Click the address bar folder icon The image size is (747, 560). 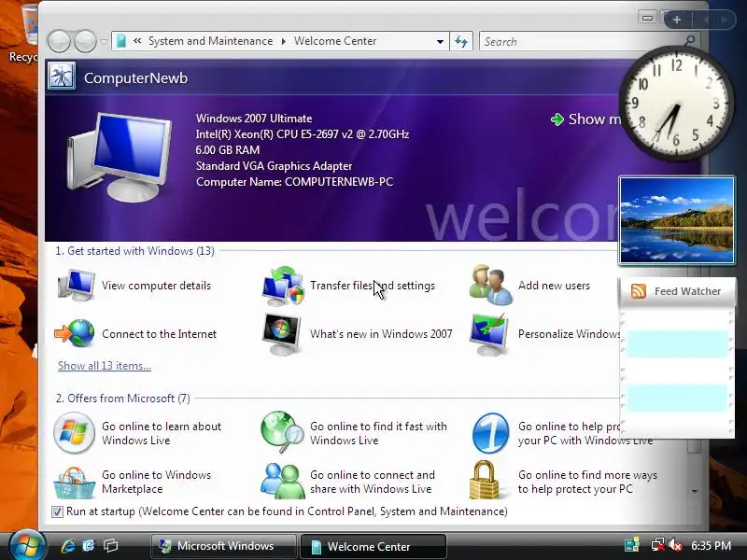tap(121, 41)
